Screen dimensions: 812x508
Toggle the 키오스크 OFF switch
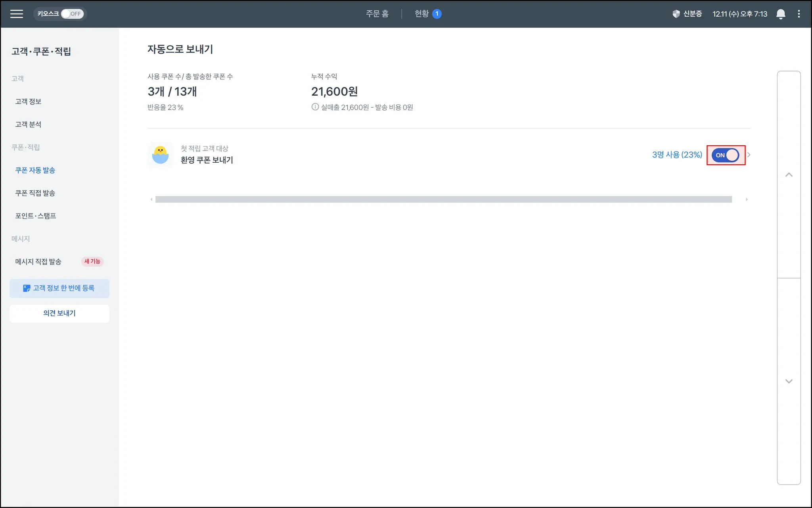[x=72, y=14]
